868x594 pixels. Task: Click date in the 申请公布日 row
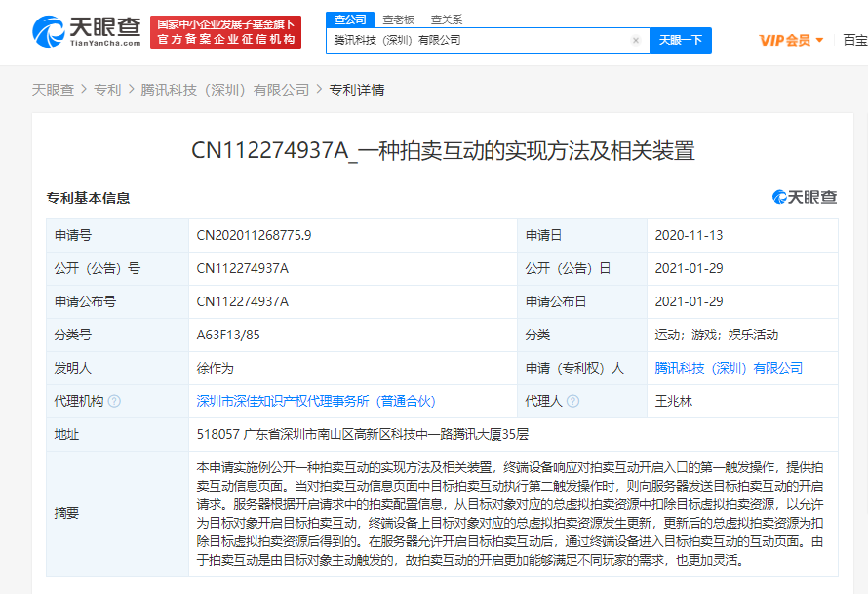click(x=689, y=301)
